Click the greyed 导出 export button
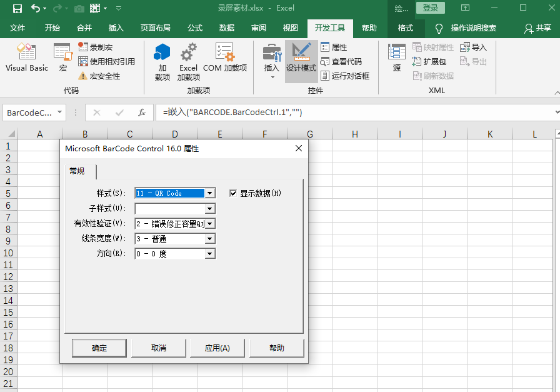 click(x=473, y=61)
